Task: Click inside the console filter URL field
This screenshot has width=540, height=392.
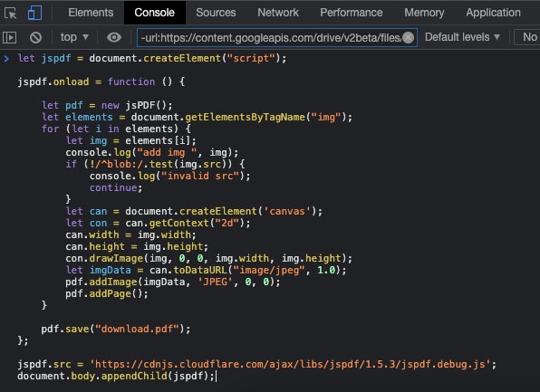Action: tap(270, 37)
